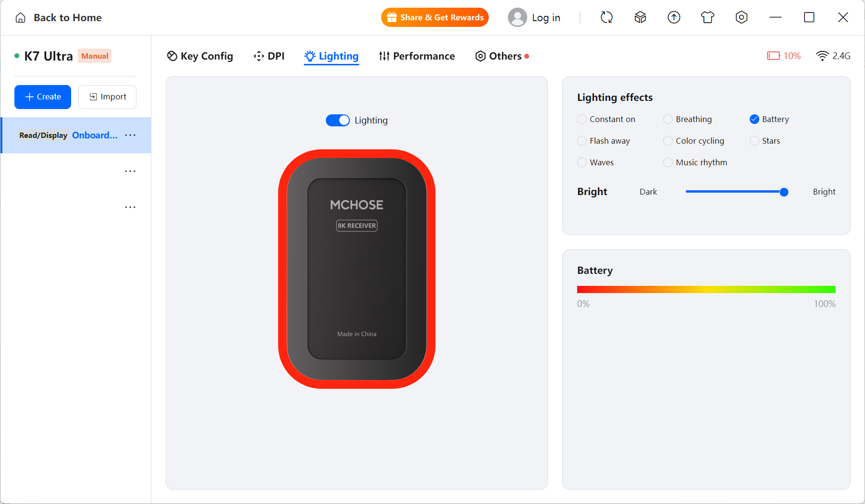
Task: Click the K7 Ultra device name
Action: tap(49, 56)
